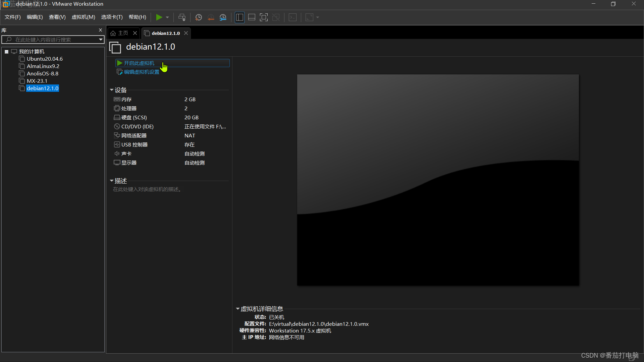Open the 虚拟机(M) menu

(x=83, y=17)
